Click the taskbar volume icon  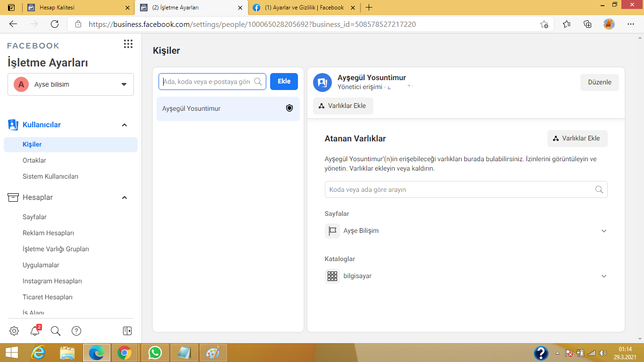coord(603,353)
